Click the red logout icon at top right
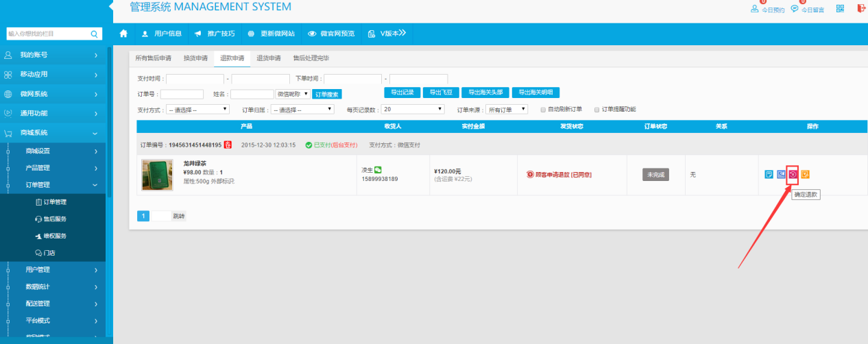 861,9
